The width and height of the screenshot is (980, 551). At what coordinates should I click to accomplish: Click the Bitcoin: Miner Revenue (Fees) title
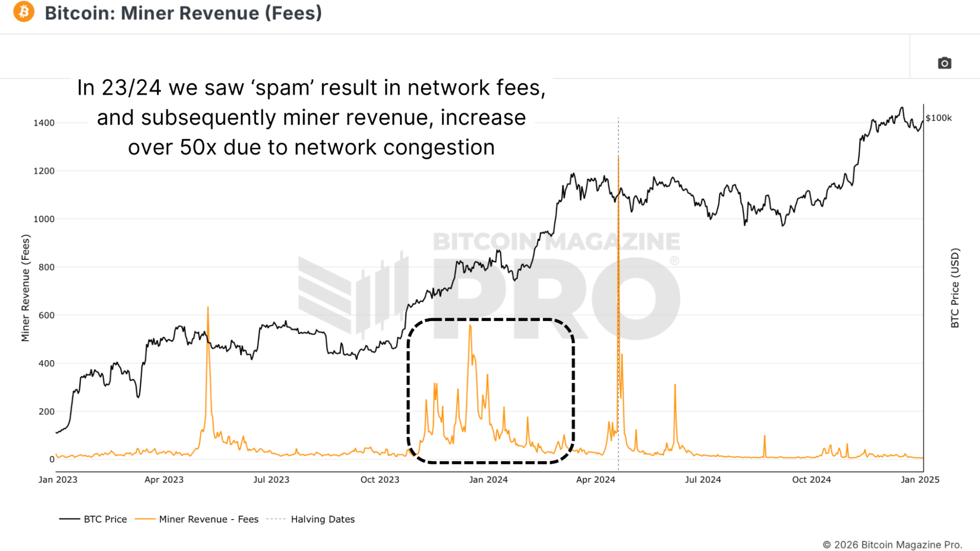pos(183,13)
